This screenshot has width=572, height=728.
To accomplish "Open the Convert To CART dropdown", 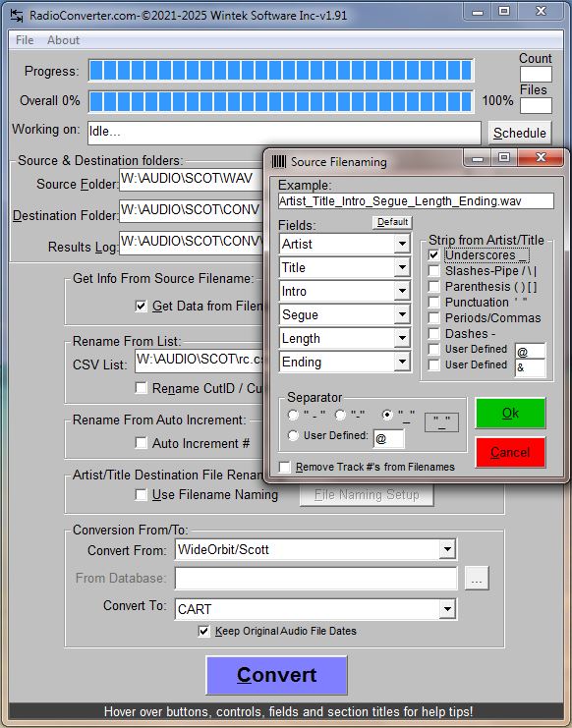I will coord(447,609).
